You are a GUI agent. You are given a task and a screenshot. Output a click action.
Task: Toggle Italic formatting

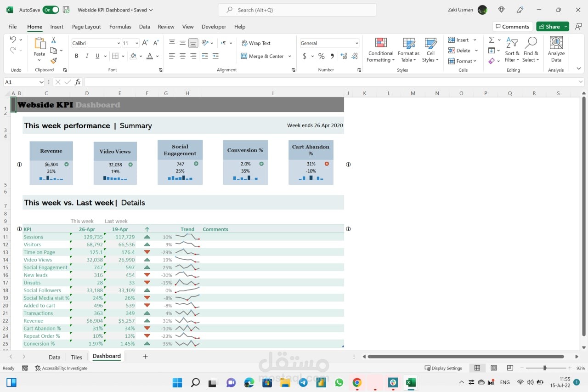tap(87, 56)
